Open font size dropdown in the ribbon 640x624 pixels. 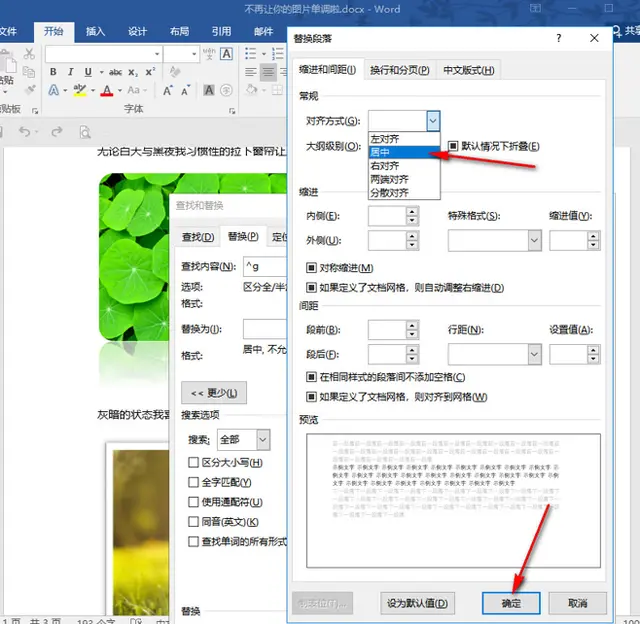click(x=194, y=54)
